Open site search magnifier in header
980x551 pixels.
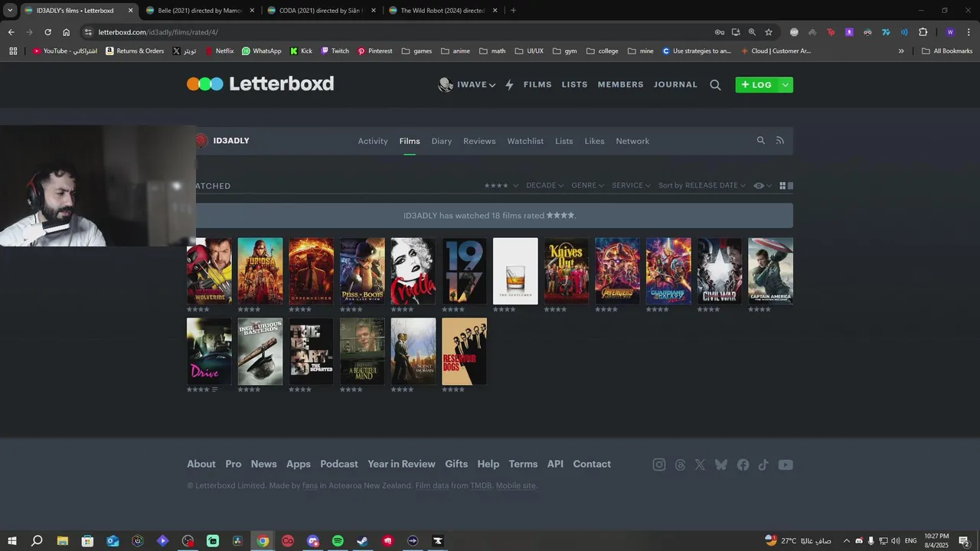(x=715, y=85)
